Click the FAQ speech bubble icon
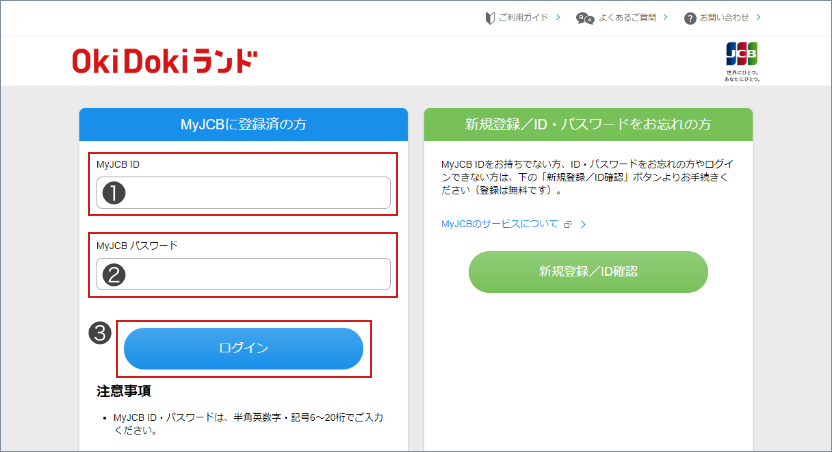Viewport: 832px width, 452px height. coord(585,19)
